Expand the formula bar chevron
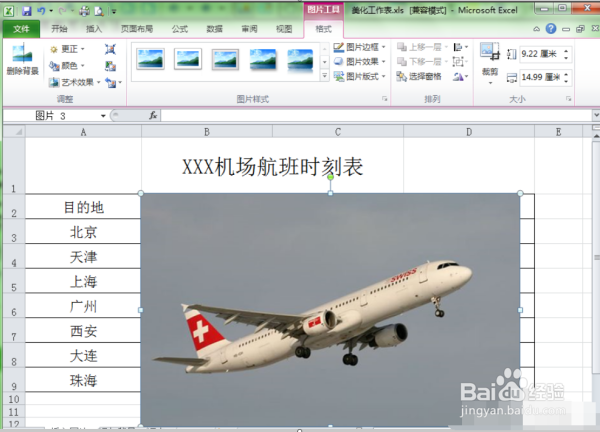Viewport: 600px width, 432px height. pyautogui.click(x=596, y=115)
